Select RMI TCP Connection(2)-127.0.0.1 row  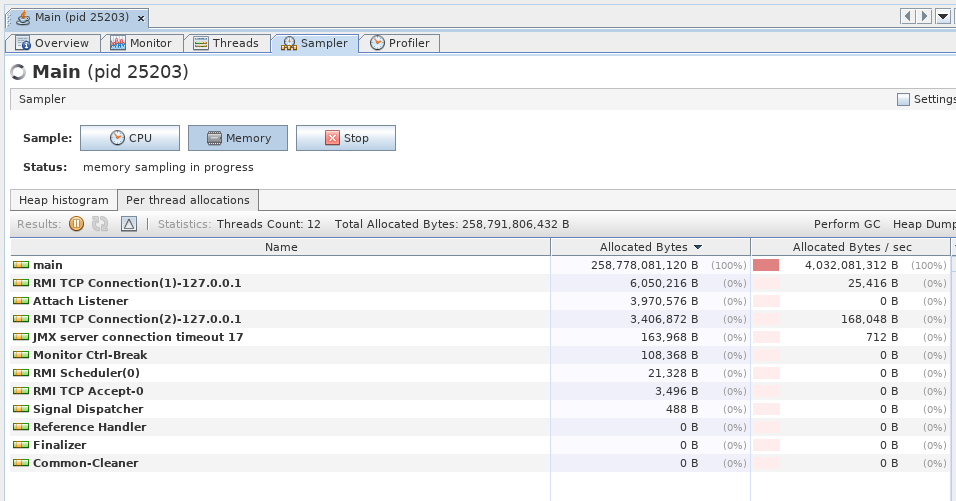point(479,319)
